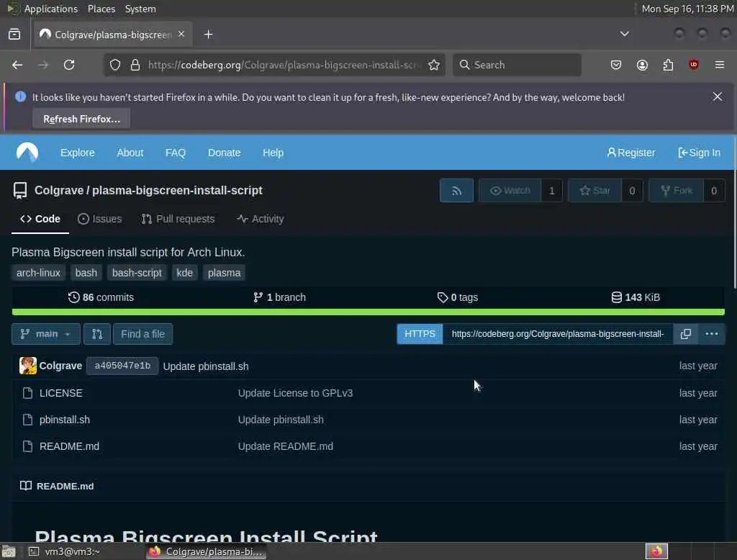Open the uBlock Origin extension icon
Viewport: 737px width, 560px height.
click(x=694, y=65)
